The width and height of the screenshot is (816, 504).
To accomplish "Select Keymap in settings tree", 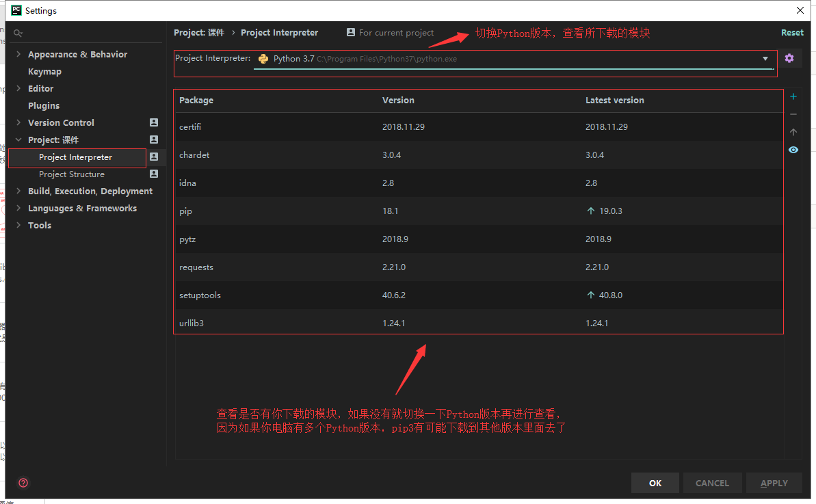I will pos(44,71).
